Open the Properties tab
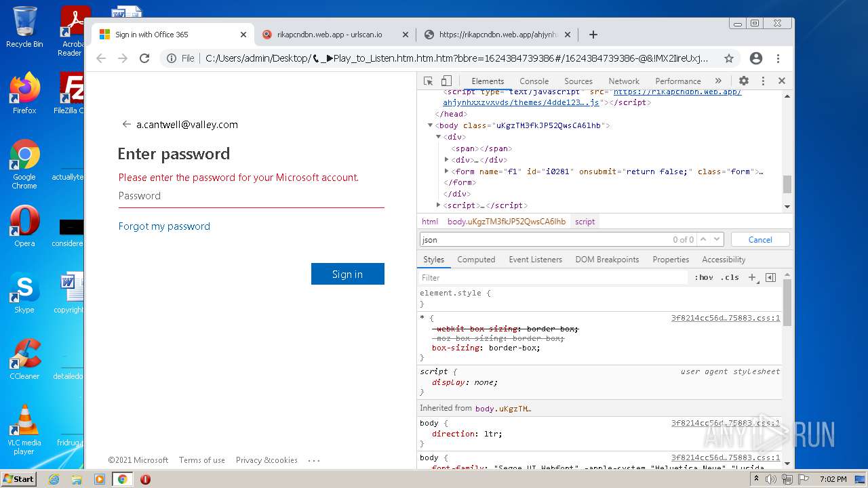This screenshot has width=868, height=488. 671,260
